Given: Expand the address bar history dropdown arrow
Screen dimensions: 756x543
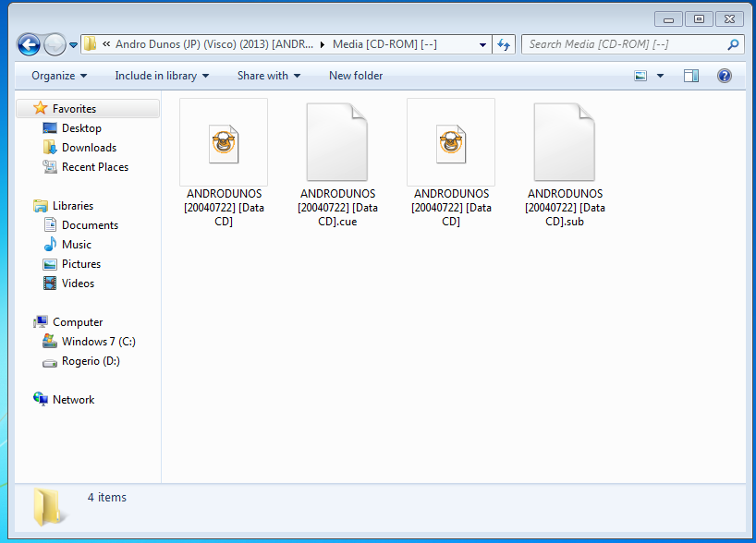Looking at the screenshot, I should click(x=483, y=44).
